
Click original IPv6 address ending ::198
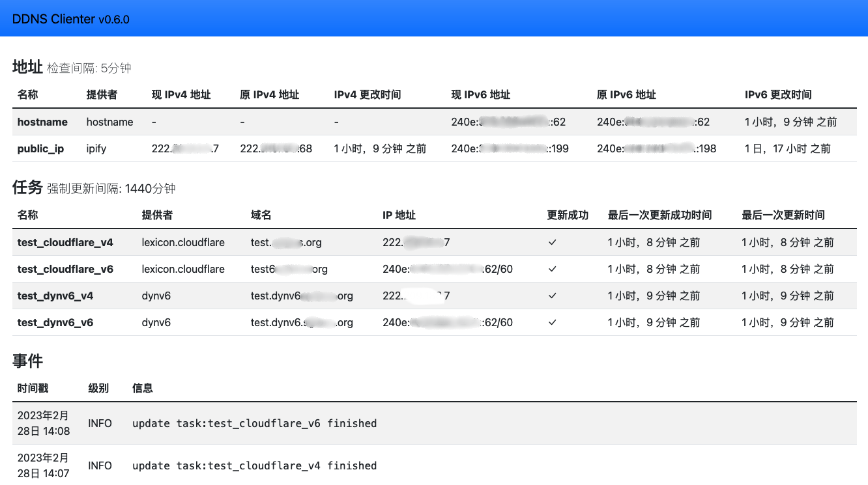coord(657,148)
